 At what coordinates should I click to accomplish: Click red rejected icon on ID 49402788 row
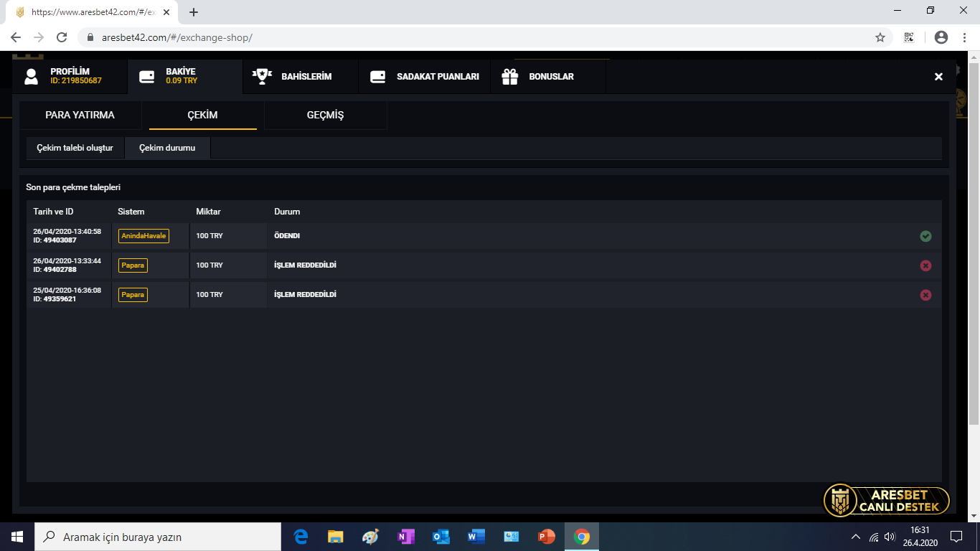tap(925, 265)
